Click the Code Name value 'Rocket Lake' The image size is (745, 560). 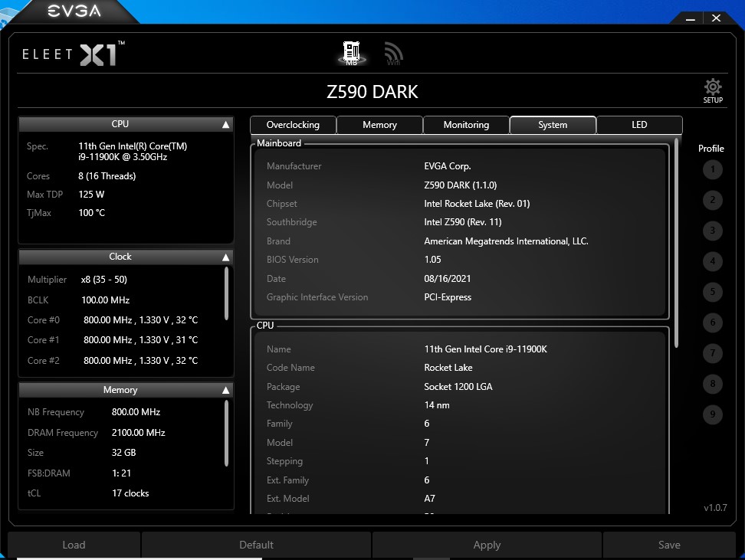click(448, 368)
